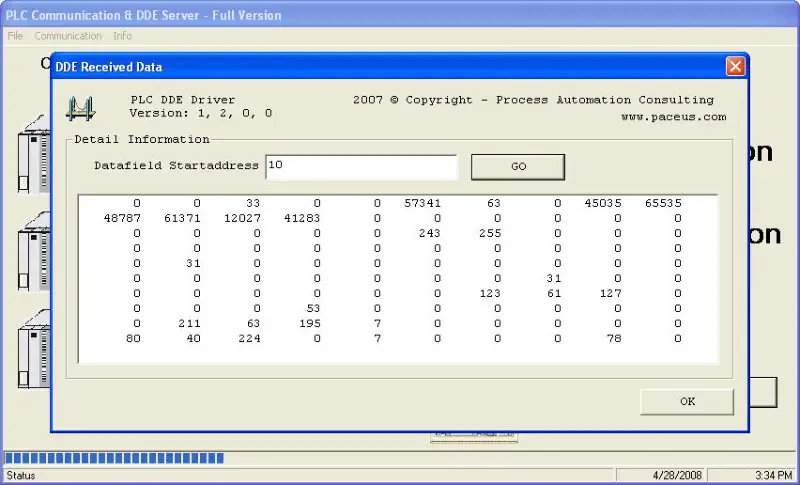Open the Communication menu

click(68, 36)
